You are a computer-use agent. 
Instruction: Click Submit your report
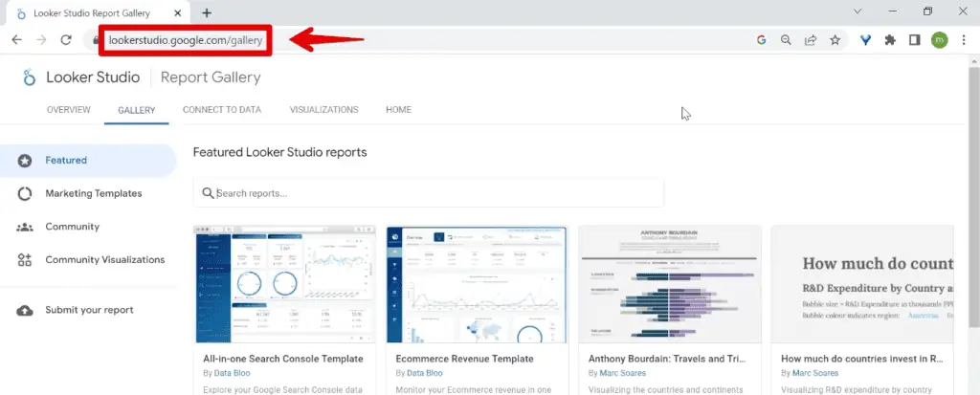89,310
